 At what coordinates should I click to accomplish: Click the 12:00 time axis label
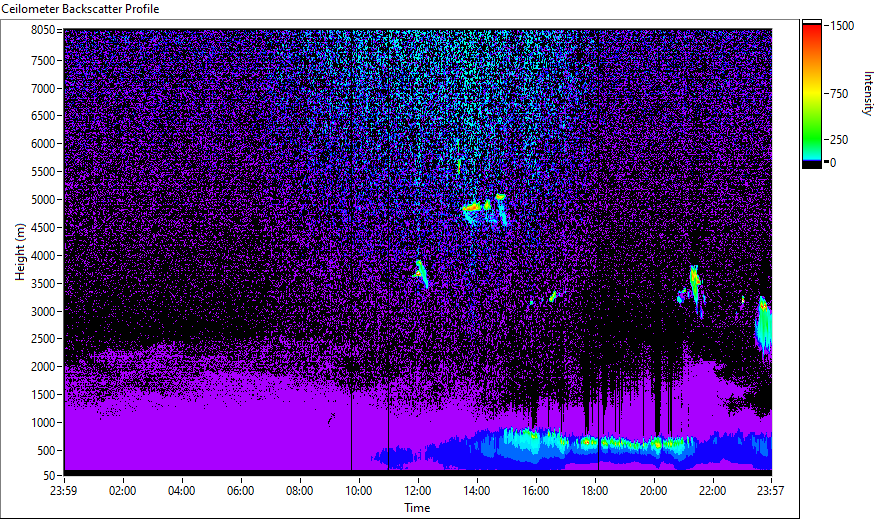point(418,491)
